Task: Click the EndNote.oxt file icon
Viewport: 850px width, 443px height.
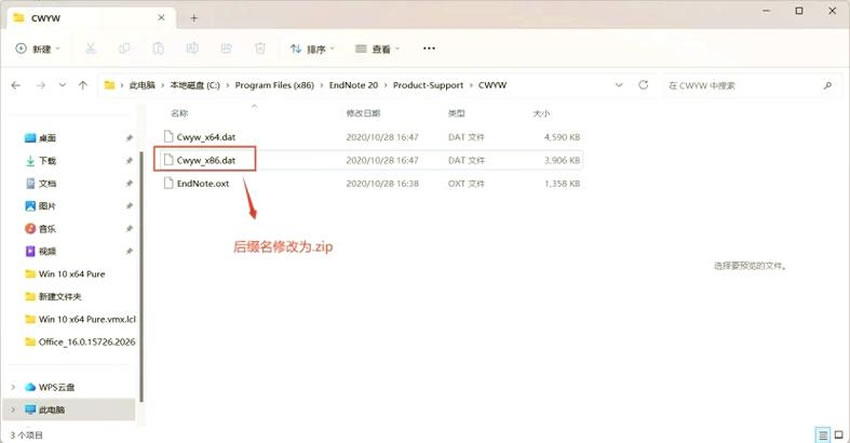Action: tap(169, 183)
